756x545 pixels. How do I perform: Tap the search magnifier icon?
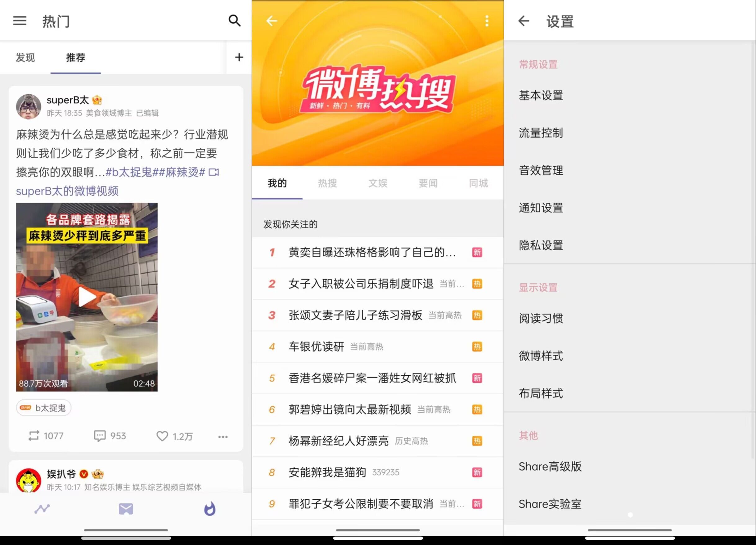234,21
